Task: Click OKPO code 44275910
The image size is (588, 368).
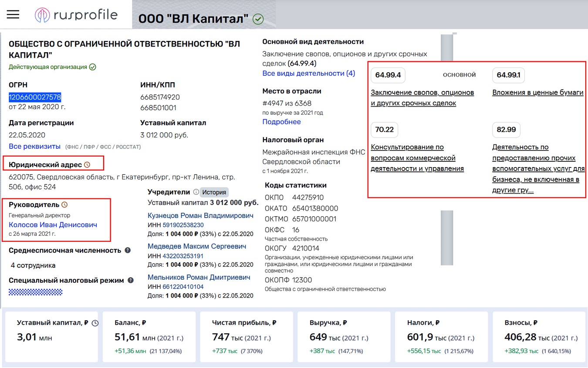Action: pyautogui.click(x=308, y=197)
